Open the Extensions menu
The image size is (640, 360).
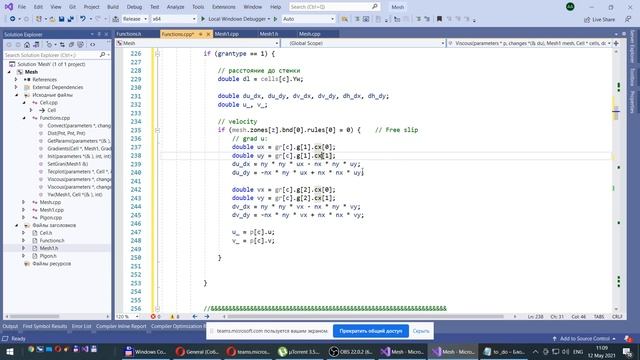pos(224,7)
